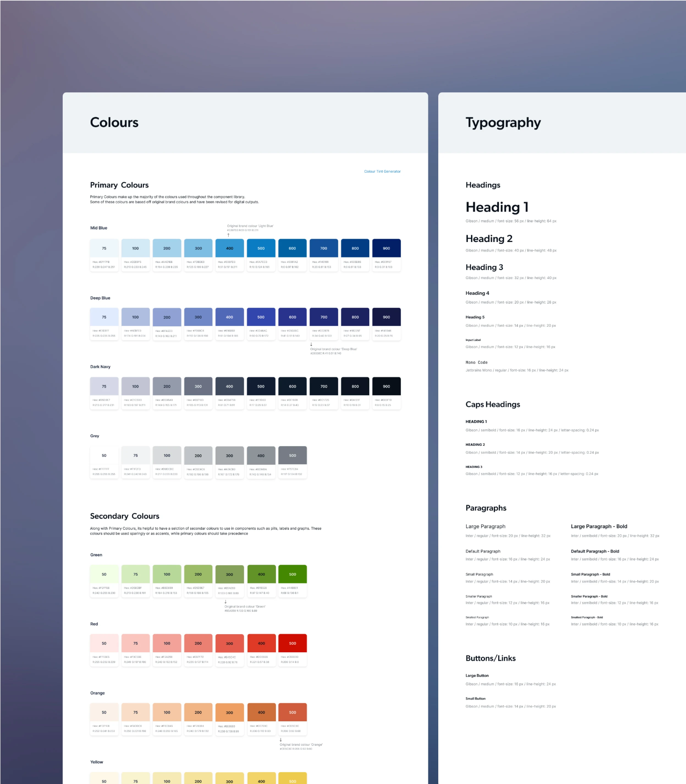Click the 'Heading 5' sample text

point(475,317)
